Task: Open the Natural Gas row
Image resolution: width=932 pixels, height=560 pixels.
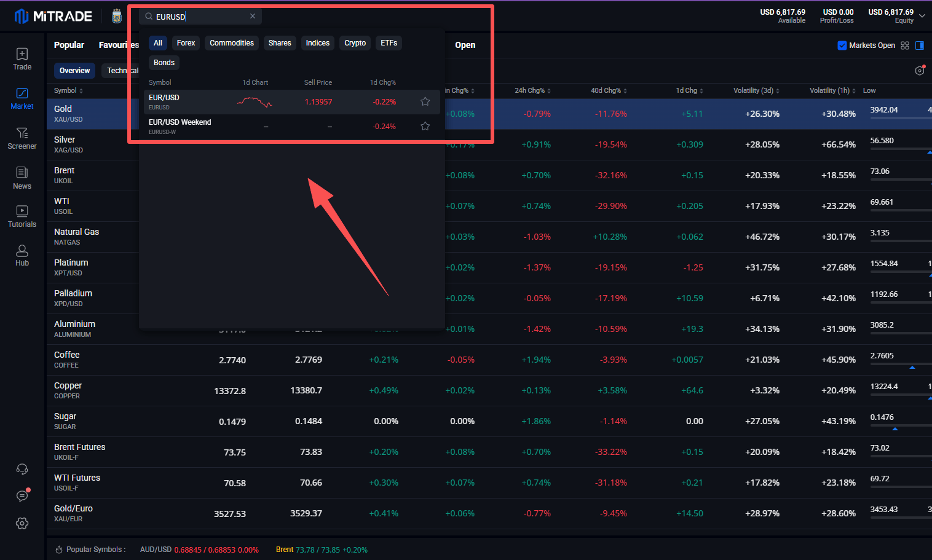Action: coord(489,237)
